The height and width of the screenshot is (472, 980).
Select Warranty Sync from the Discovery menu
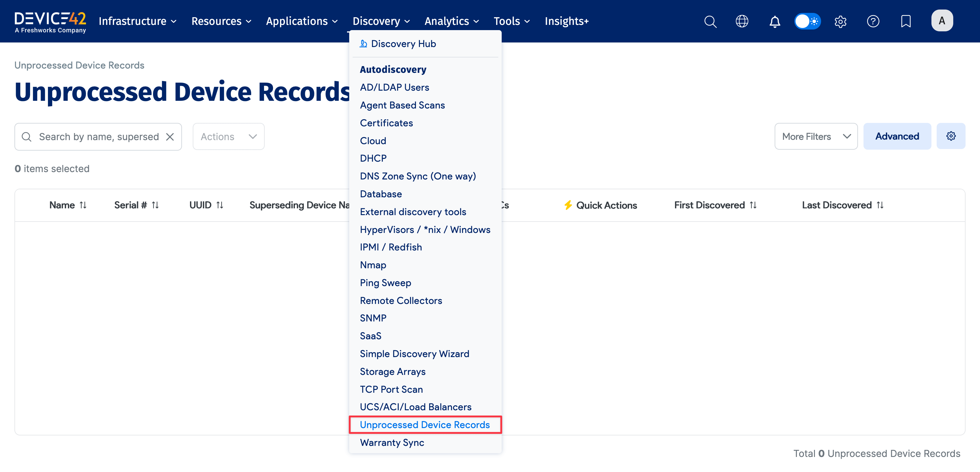coord(392,442)
